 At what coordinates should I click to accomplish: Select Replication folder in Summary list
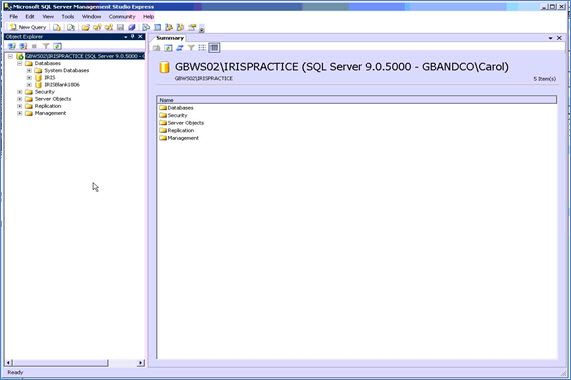(x=177, y=130)
